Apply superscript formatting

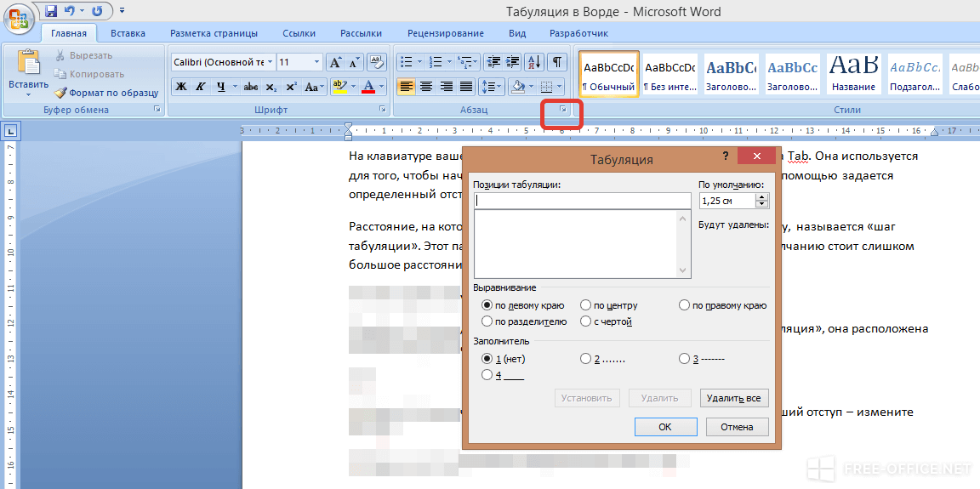pos(291,86)
